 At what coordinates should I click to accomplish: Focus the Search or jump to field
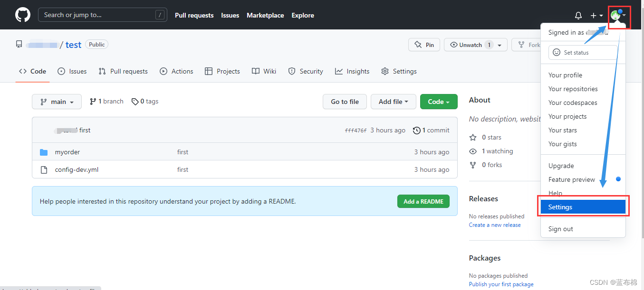pyautogui.click(x=102, y=15)
